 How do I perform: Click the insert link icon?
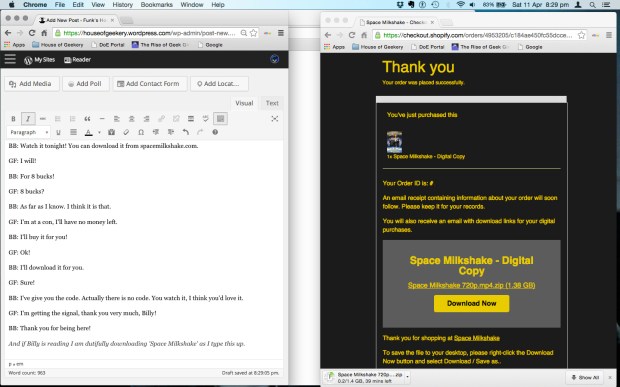161,119
